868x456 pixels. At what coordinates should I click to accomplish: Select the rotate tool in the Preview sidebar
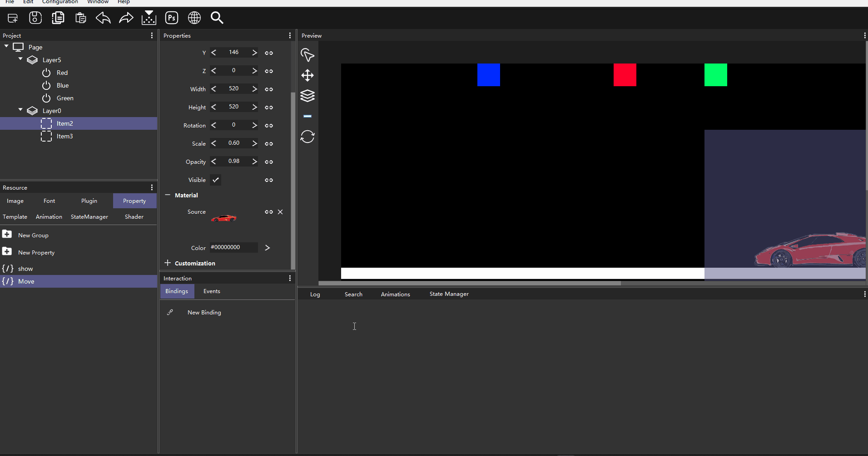[308, 137]
